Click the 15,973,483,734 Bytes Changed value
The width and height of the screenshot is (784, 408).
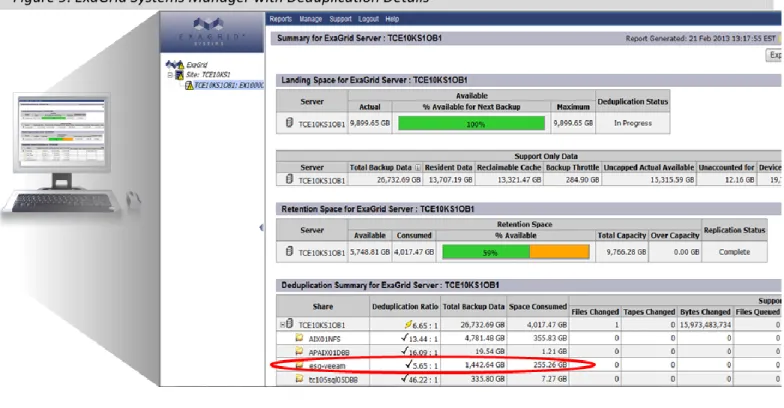click(706, 325)
